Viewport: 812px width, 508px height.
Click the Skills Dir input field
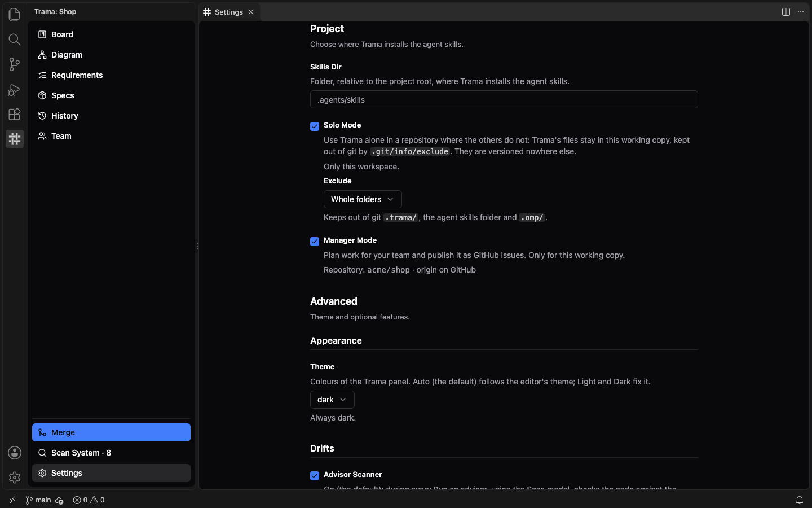(504, 99)
